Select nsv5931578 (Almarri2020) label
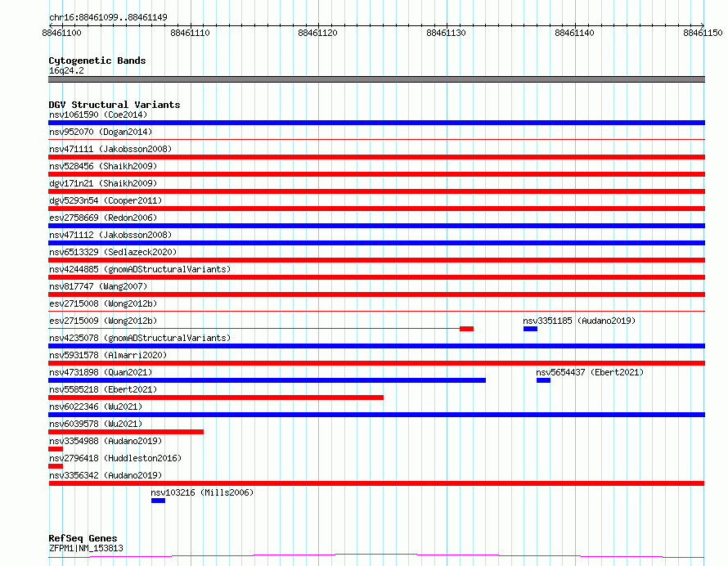 pyautogui.click(x=108, y=355)
